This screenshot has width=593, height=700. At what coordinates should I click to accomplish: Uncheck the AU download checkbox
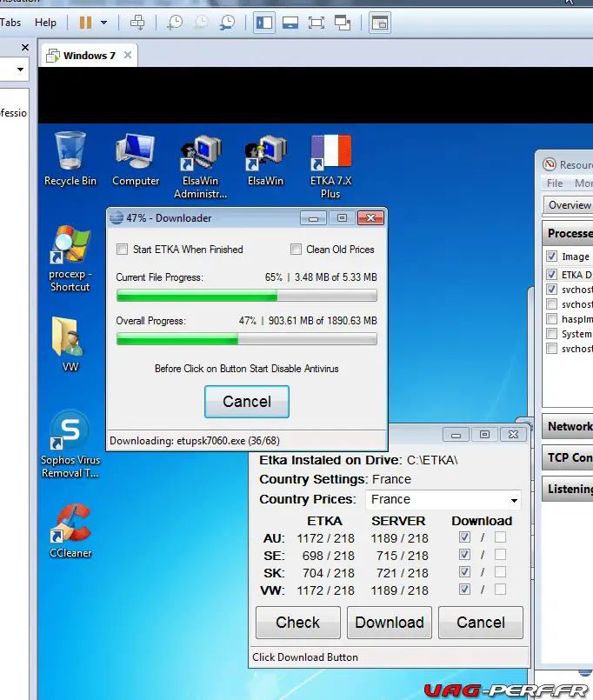tap(464, 537)
